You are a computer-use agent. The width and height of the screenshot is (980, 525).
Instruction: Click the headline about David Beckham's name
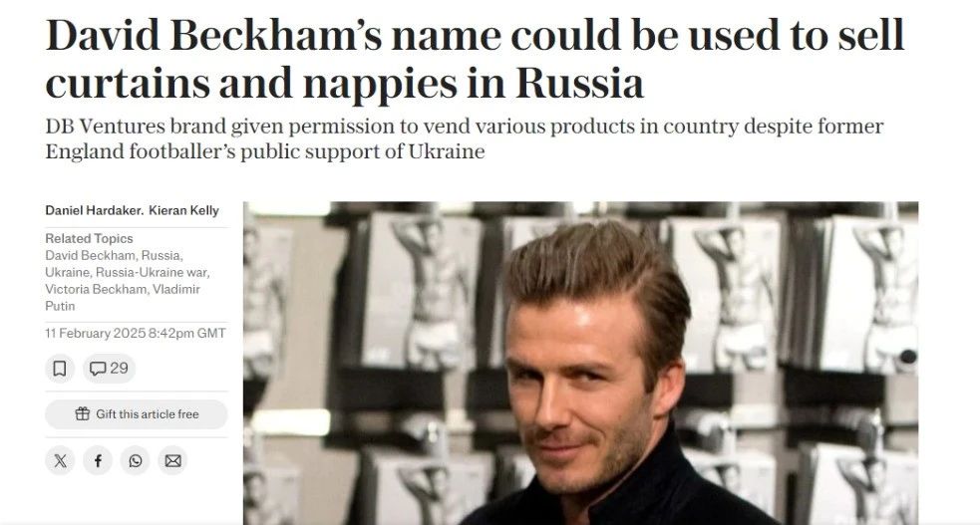(x=475, y=60)
